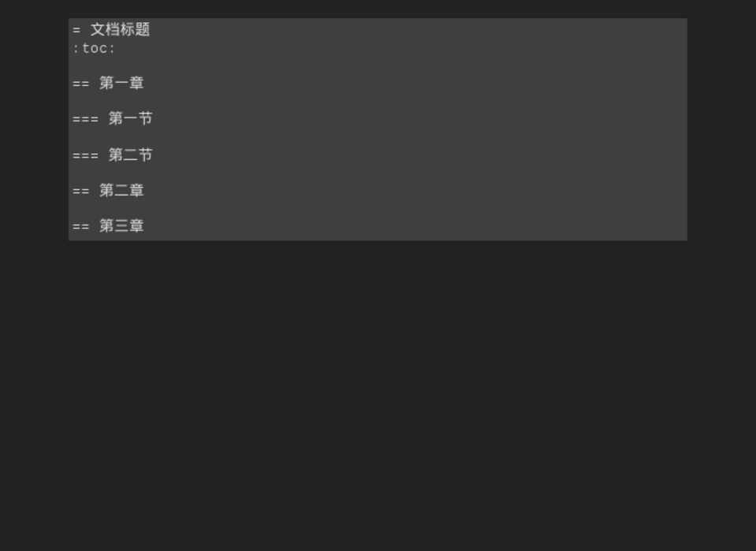
Task: Click the 第三章 heading text
Action: tap(121, 225)
